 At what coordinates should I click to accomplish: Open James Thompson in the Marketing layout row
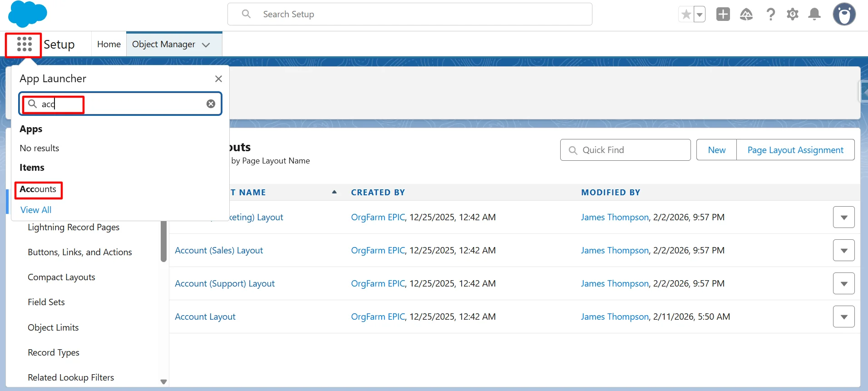click(615, 217)
